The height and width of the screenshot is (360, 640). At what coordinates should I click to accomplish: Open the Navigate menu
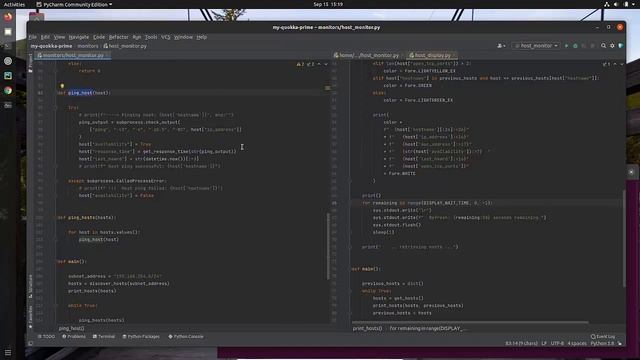point(79,37)
